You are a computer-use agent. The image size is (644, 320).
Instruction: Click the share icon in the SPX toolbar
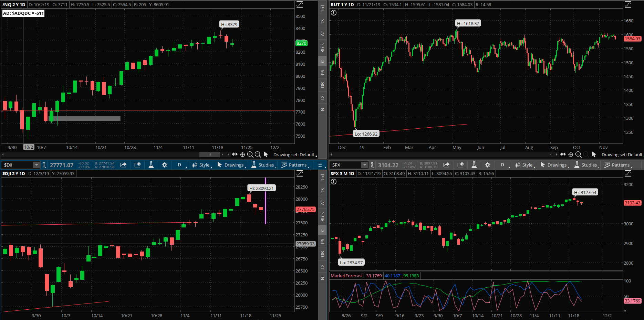446,165
